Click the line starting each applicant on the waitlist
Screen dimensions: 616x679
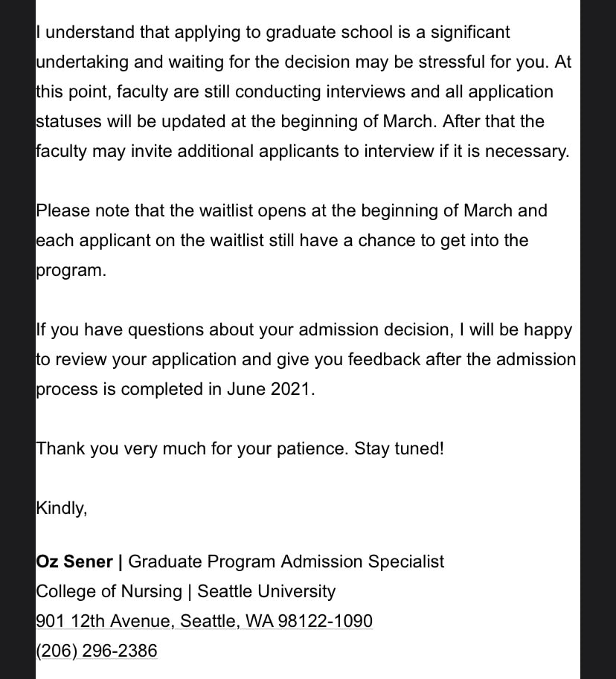pos(282,241)
